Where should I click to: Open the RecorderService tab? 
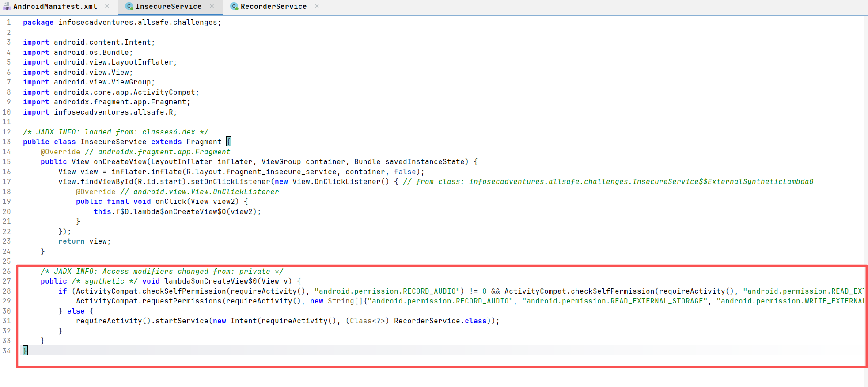[273, 6]
